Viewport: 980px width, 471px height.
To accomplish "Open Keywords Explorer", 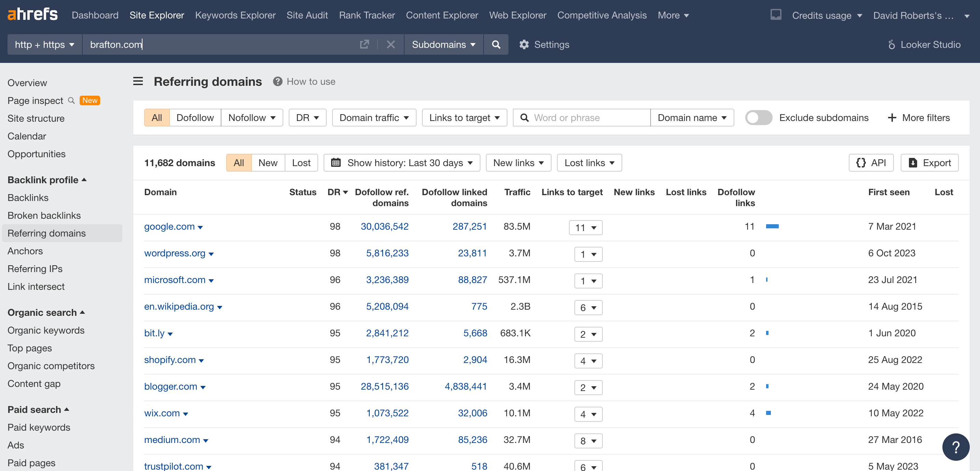I will (235, 15).
